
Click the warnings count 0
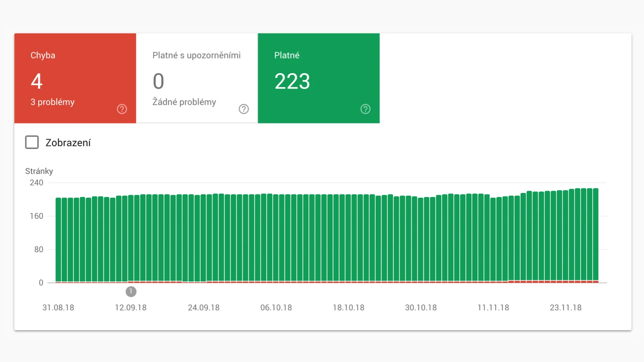(159, 81)
